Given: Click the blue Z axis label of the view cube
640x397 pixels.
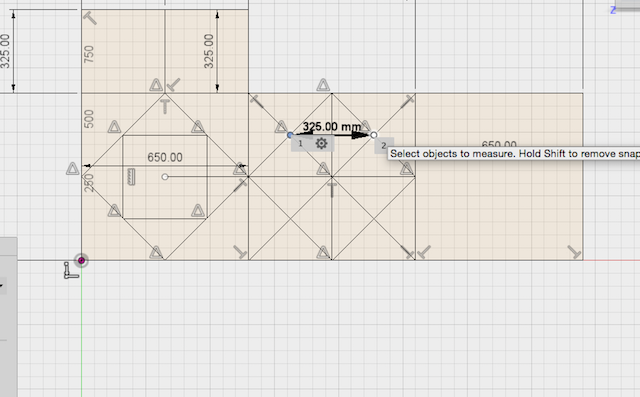Looking at the screenshot, I should pyautogui.click(x=613, y=10).
